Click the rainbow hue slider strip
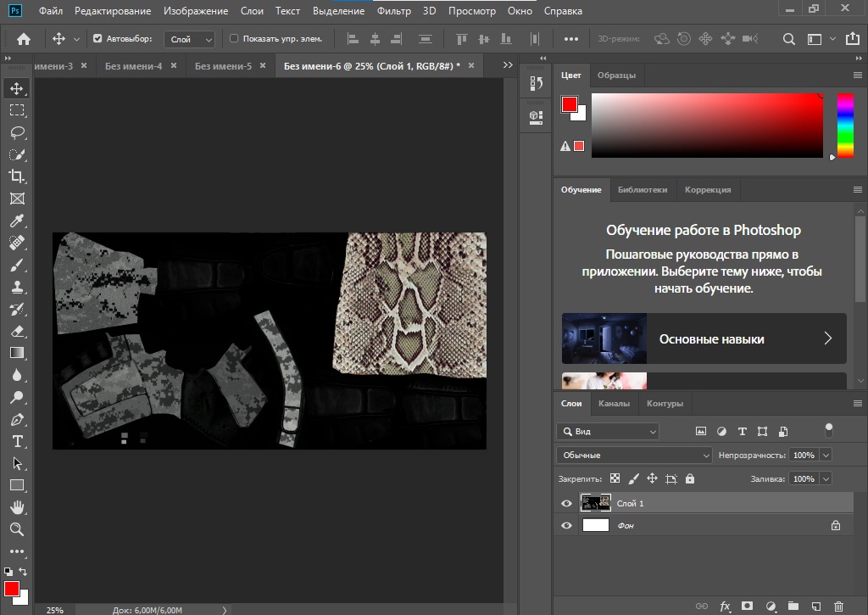The width and height of the screenshot is (868, 615). 845,125
